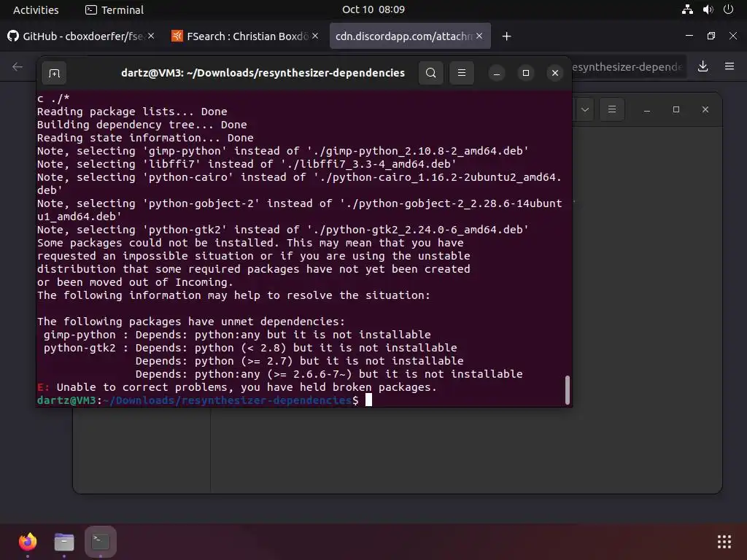747x560 pixels.
Task: Minimize the file manager window
Action: point(646,110)
